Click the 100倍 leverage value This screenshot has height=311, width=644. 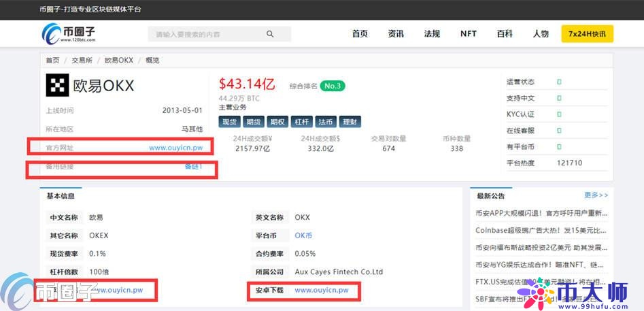point(99,272)
